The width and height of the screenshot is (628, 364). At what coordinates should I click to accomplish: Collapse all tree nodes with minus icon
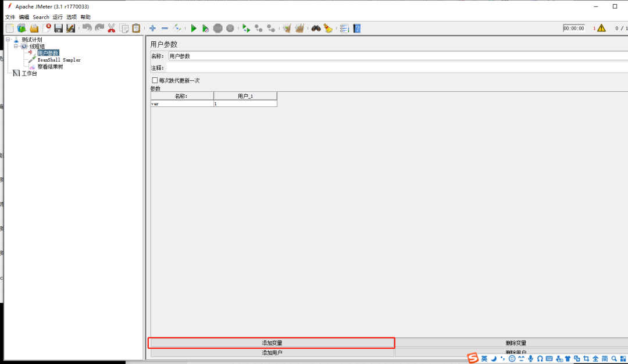click(x=165, y=28)
